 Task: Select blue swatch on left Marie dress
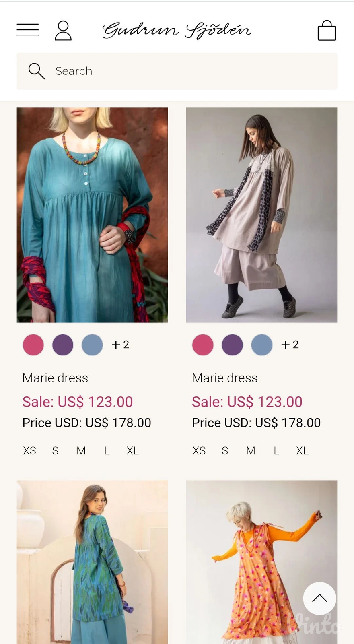92,345
